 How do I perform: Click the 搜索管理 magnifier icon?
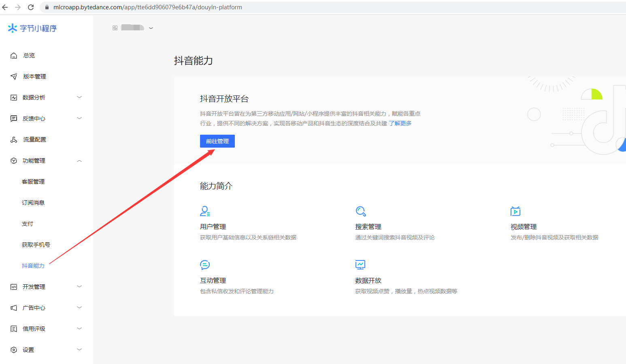[360, 211]
